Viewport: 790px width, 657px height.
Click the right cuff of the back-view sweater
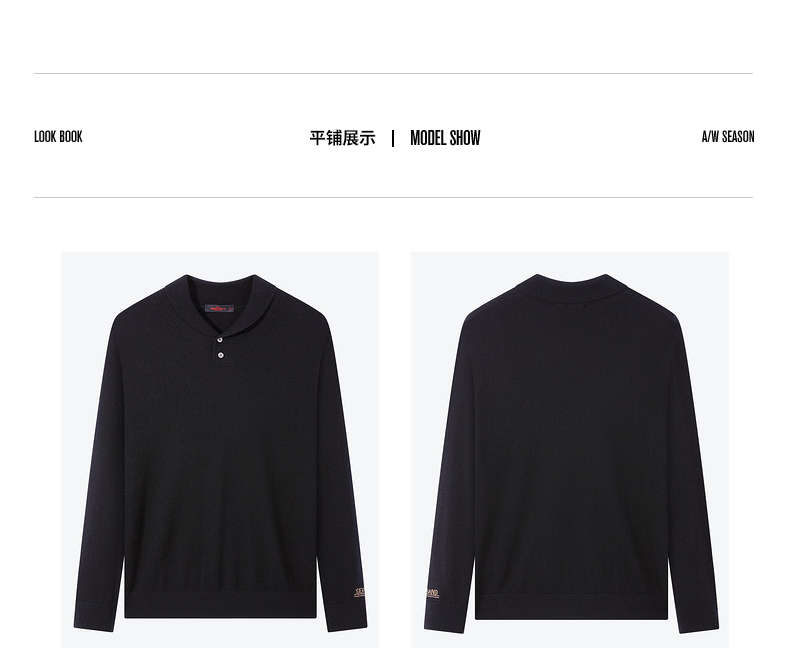[x=698, y=618]
